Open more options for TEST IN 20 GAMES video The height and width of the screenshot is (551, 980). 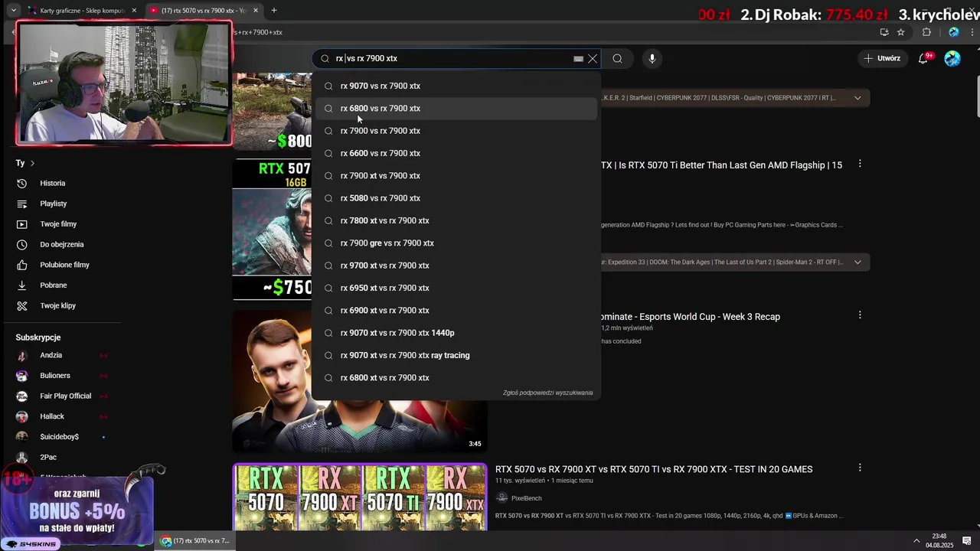(x=860, y=468)
